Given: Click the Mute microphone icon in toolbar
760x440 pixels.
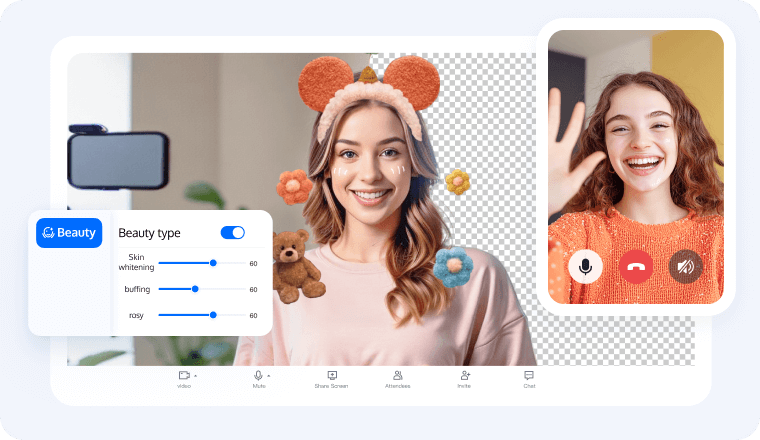Looking at the screenshot, I should point(258,376).
